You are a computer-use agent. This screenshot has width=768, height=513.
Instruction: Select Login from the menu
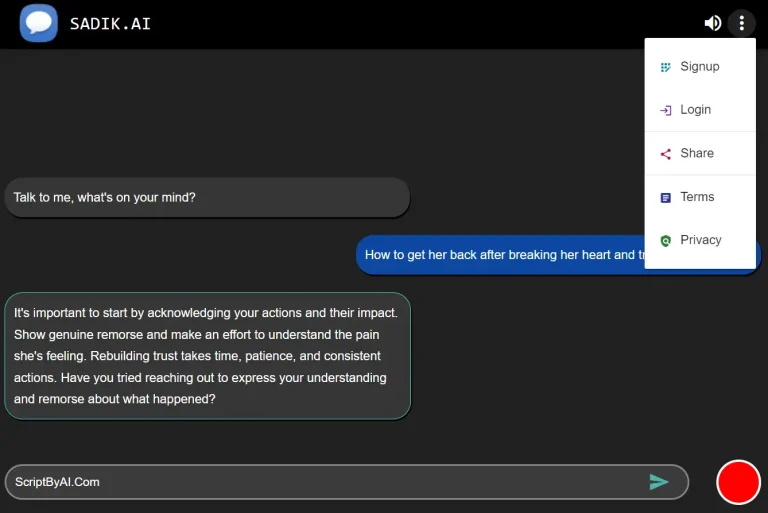(700, 110)
